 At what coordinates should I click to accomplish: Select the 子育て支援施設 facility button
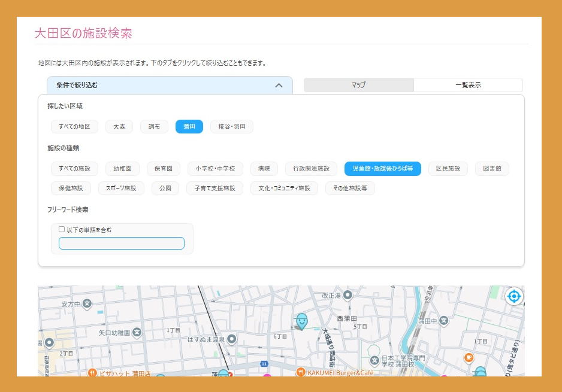[x=214, y=189]
